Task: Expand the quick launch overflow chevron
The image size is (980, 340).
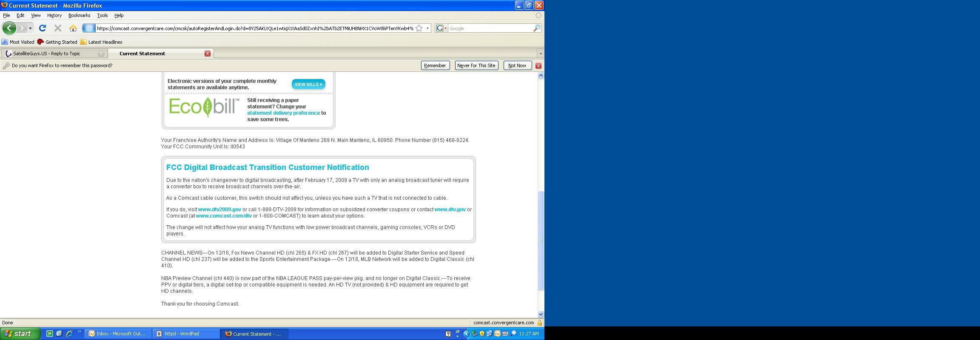Action: [x=79, y=332]
